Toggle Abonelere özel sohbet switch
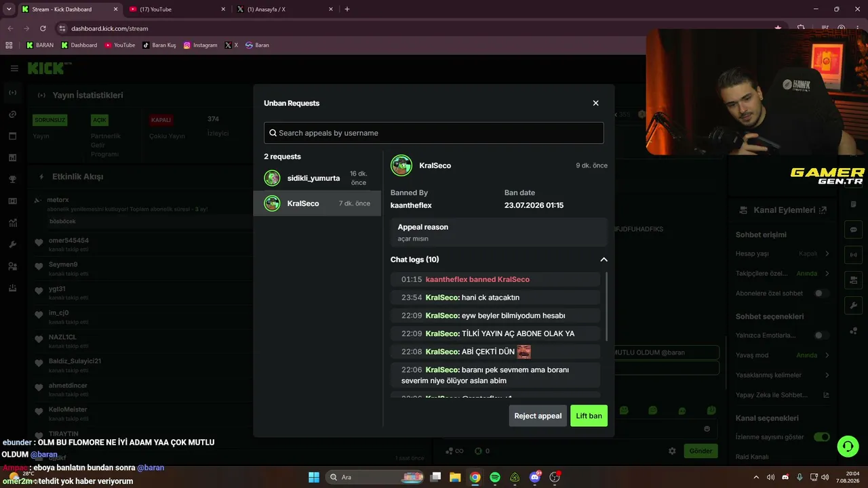868x488 pixels. coord(821,293)
